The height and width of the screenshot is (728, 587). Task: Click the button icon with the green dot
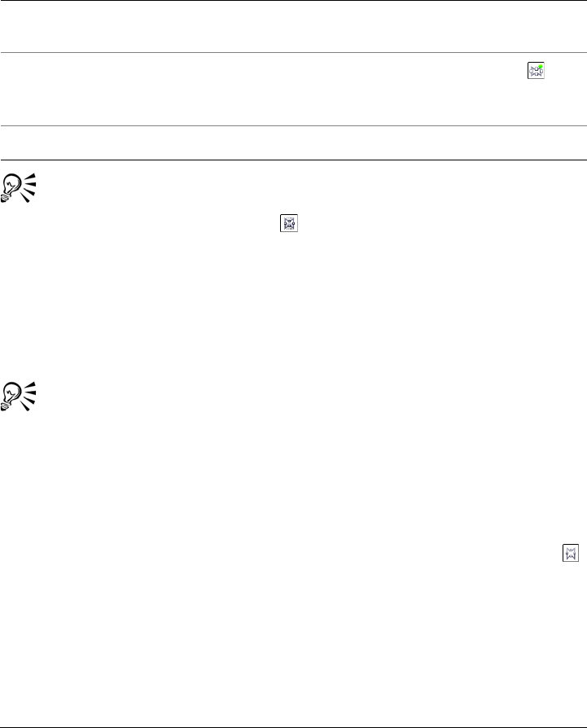coord(536,71)
